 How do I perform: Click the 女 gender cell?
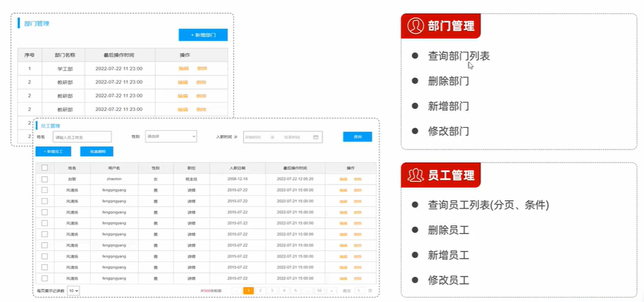click(x=156, y=179)
